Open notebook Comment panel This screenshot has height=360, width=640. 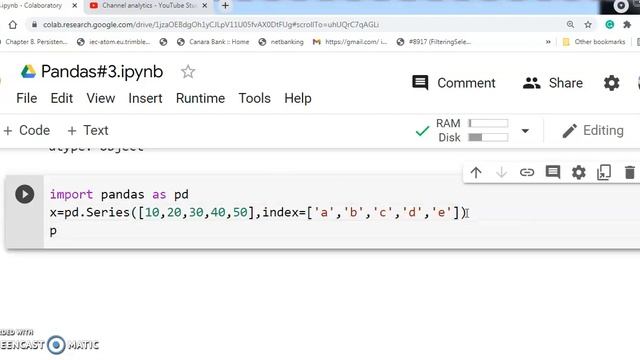pos(453,83)
